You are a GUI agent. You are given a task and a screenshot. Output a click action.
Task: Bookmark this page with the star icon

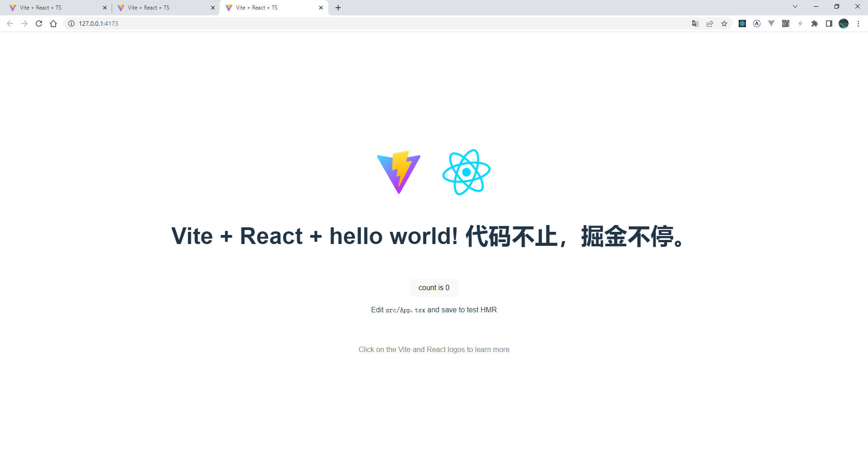[724, 23]
